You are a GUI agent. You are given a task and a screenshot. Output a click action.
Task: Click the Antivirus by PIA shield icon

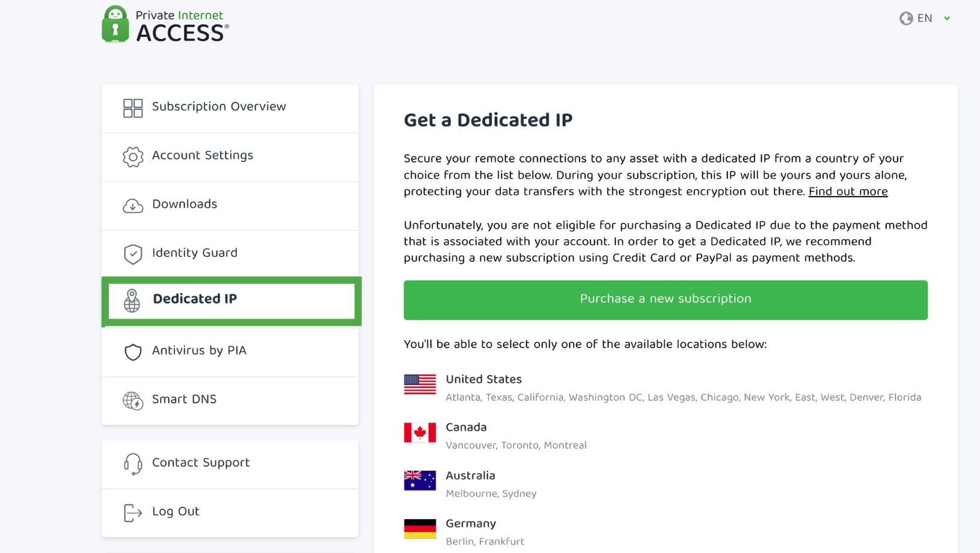click(x=133, y=352)
